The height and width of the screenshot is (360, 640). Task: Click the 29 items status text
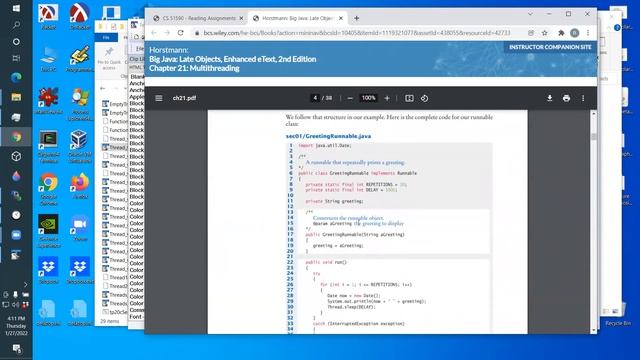tap(109, 322)
